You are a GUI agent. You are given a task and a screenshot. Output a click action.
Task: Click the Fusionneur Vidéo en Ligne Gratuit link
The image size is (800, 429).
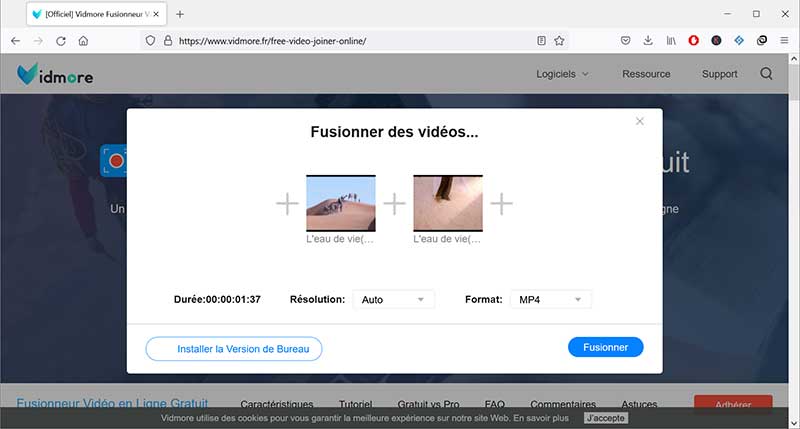(112, 403)
